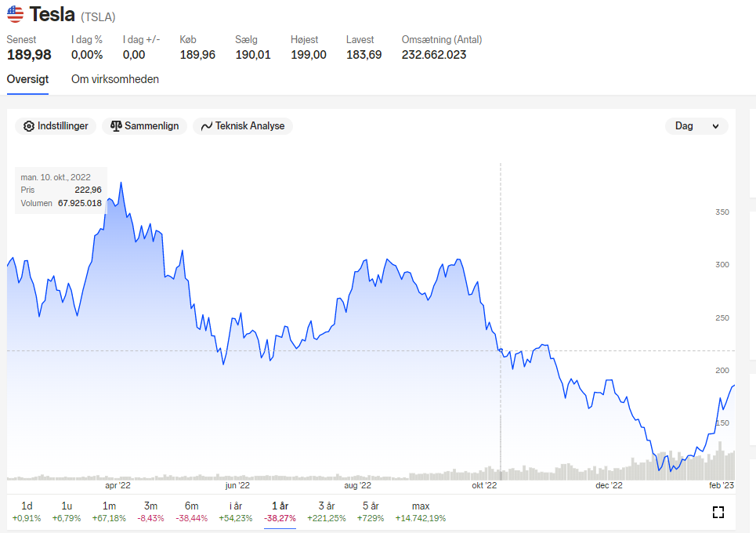Viewport: 756px width, 533px height.
Task: Select the 5 år time range
Action: click(x=371, y=512)
